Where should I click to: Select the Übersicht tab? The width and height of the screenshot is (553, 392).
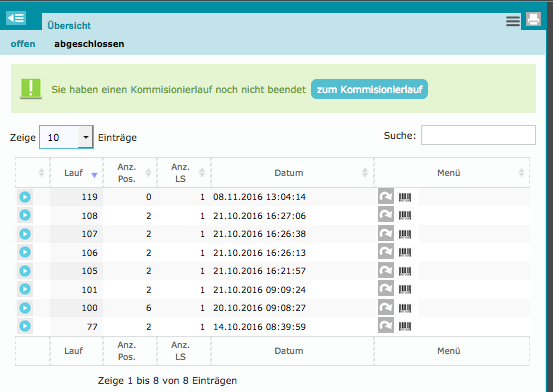(x=69, y=25)
